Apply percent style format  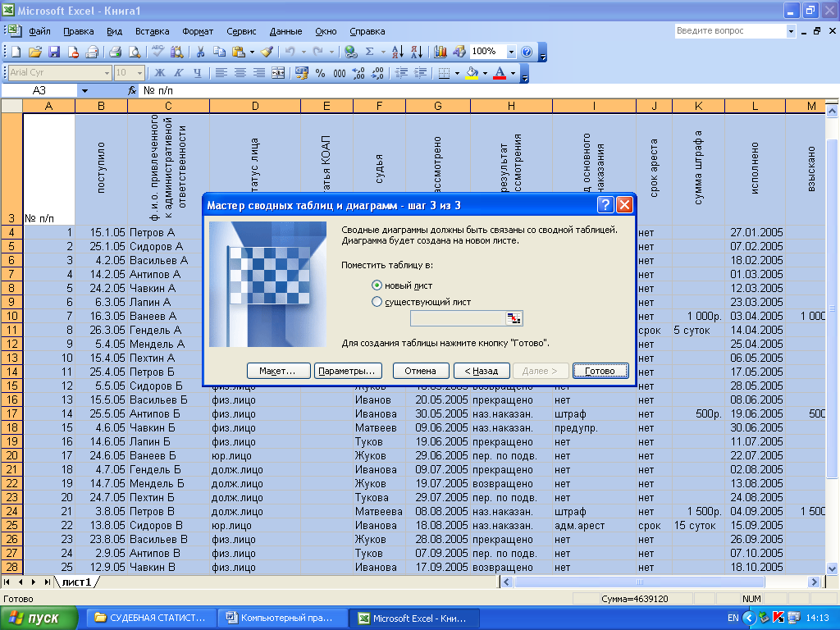pyautogui.click(x=321, y=72)
